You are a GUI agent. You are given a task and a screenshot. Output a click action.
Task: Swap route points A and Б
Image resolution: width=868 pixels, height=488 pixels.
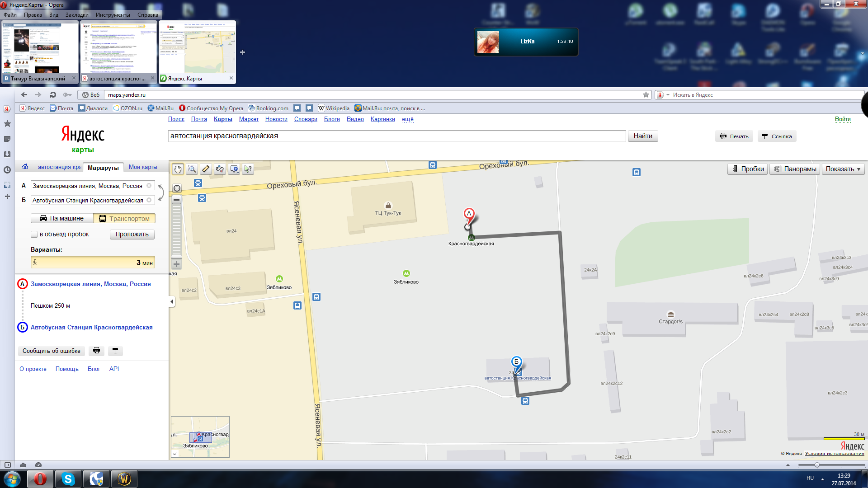161,193
